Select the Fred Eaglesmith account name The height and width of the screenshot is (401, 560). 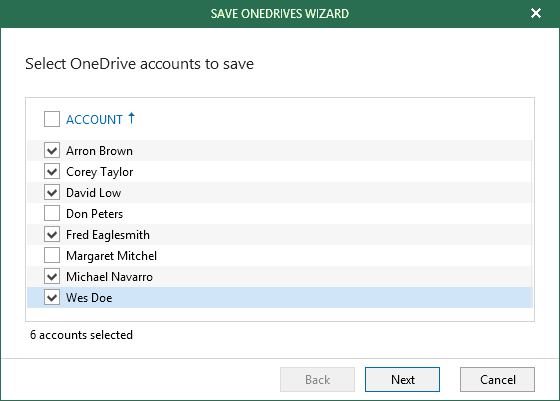click(108, 235)
